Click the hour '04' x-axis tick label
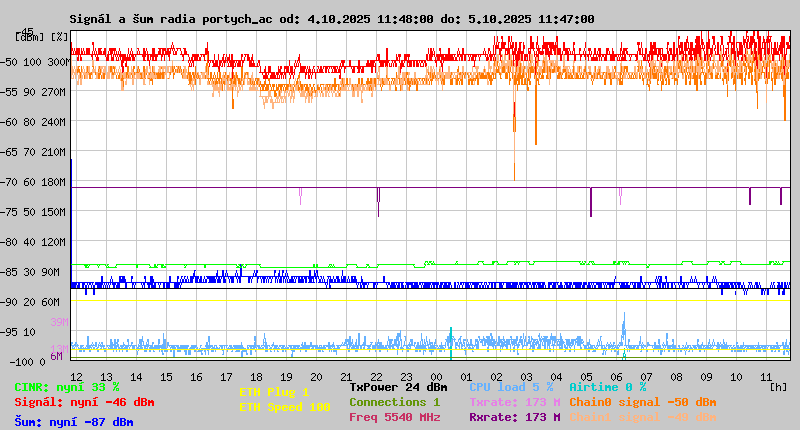 556,377
